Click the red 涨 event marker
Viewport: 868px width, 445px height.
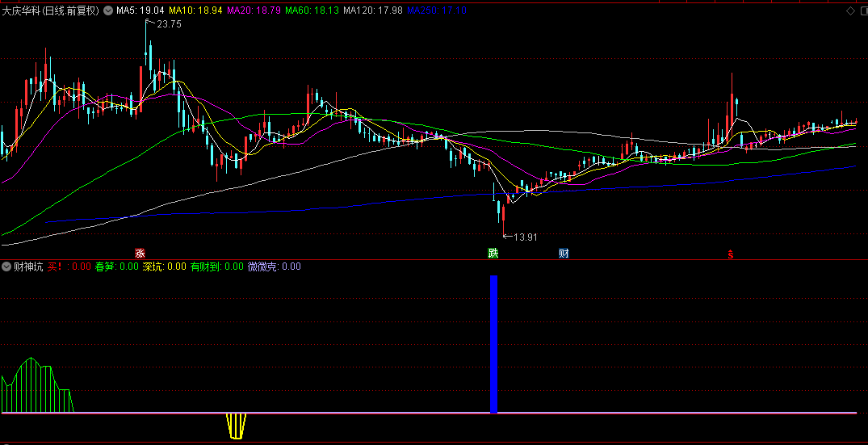[x=140, y=254]
